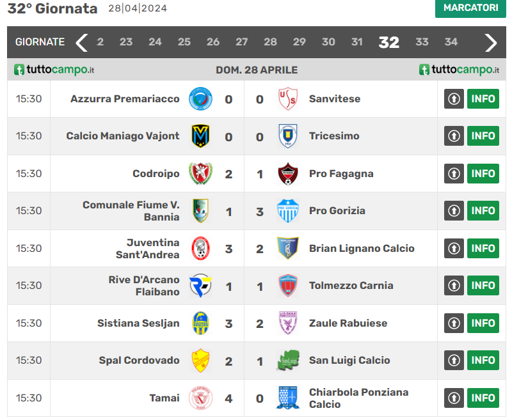Open the MARCATORI button
512x420 pixels.
(470, 8)
